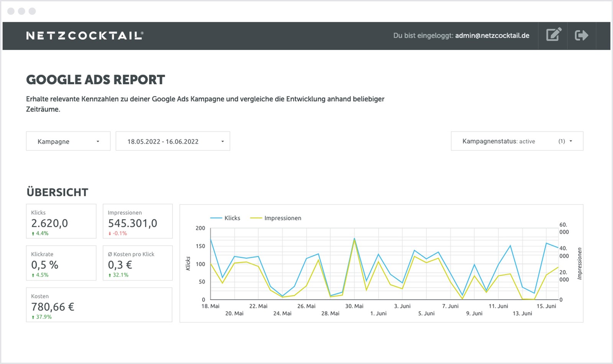This screenshot has width=613, height=364.
Task: Select the Klickrate metric card
Action: click(61, 263)
